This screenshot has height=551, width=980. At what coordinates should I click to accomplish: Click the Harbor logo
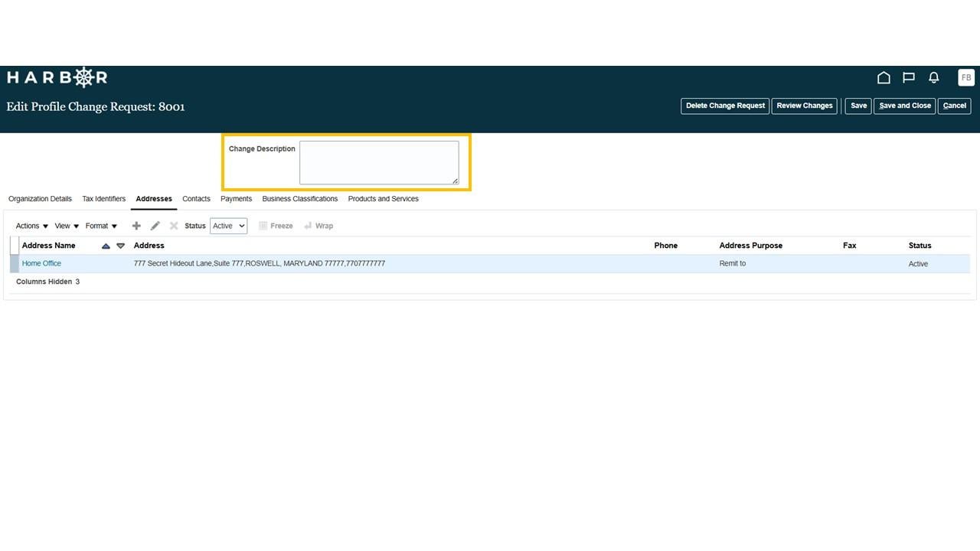[x=57, y=77]
